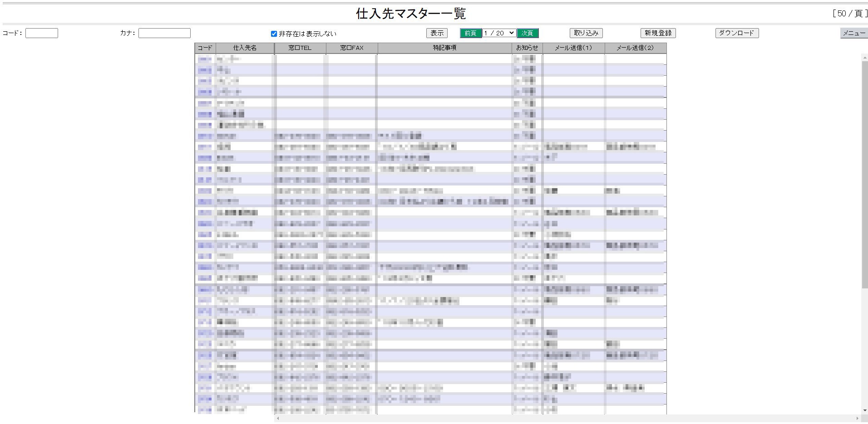Click the 新規登録 button
The image size is (868, 424).
[x=658, y=33]
